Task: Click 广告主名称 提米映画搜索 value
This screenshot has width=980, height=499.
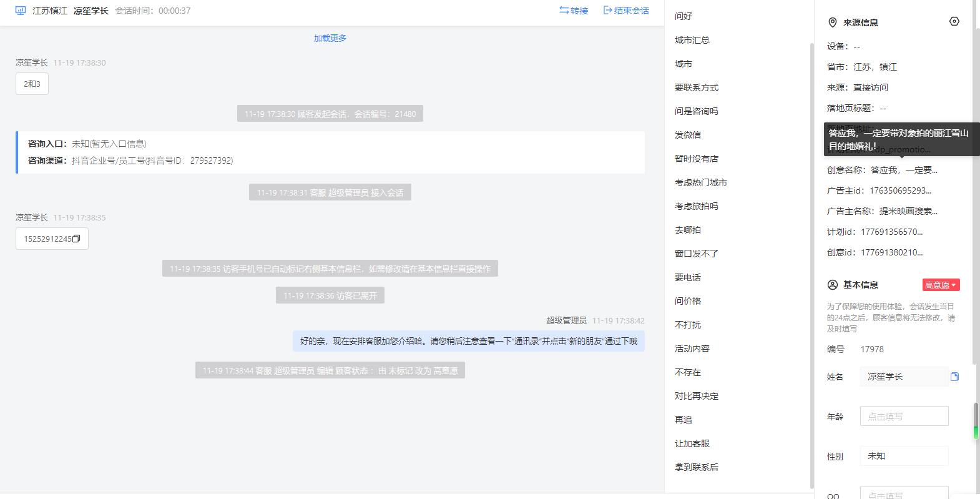Action: tap(908, 211)
